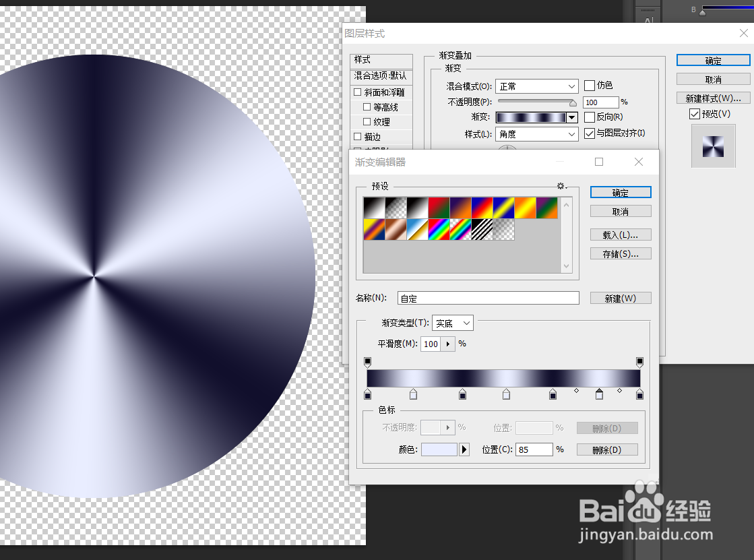
Task: Choose the red-to-green gradient preset
Action: (439, 208)
